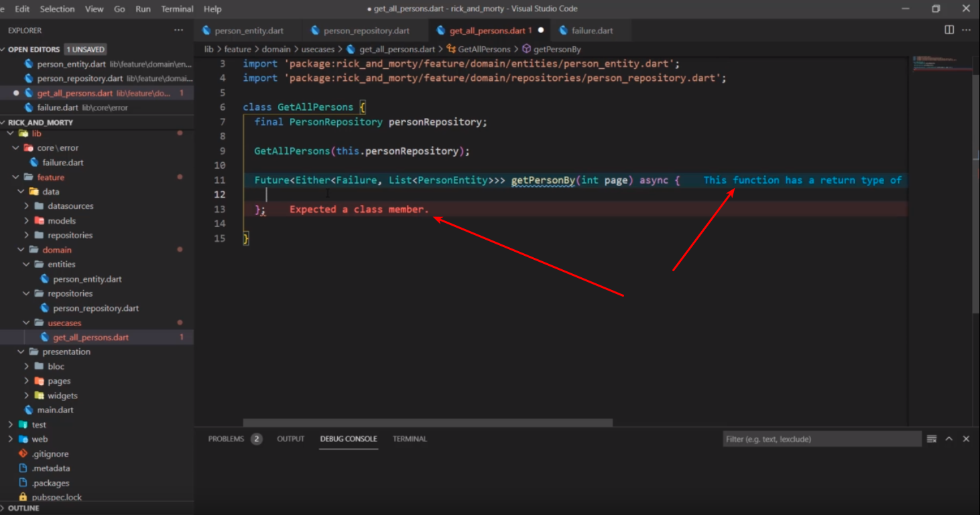Image resolution: width=980 pixels, height=515 pixels.
Task: Open the Go menu
Action: pos(119,9)
